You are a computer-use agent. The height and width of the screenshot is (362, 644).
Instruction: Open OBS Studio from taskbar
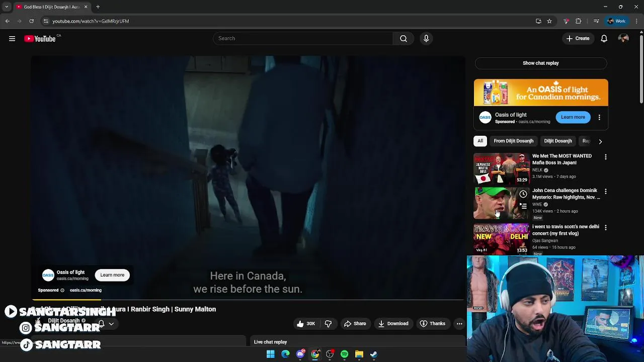point(330,354)
